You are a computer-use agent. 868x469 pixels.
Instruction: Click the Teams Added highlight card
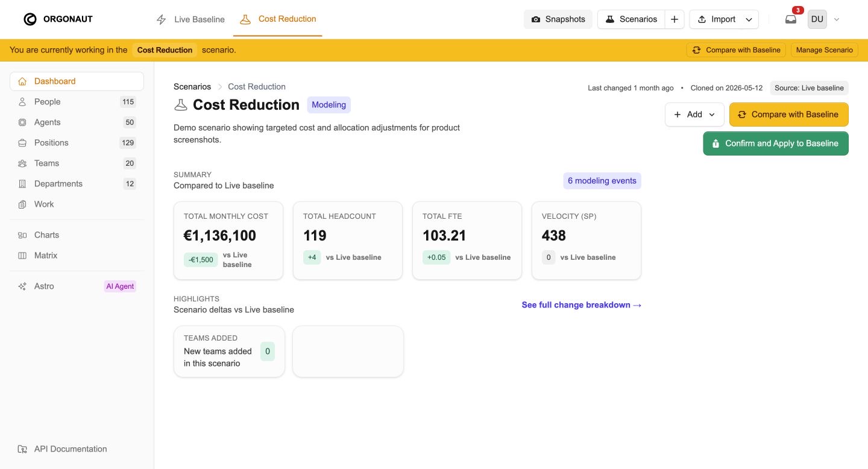229,351
